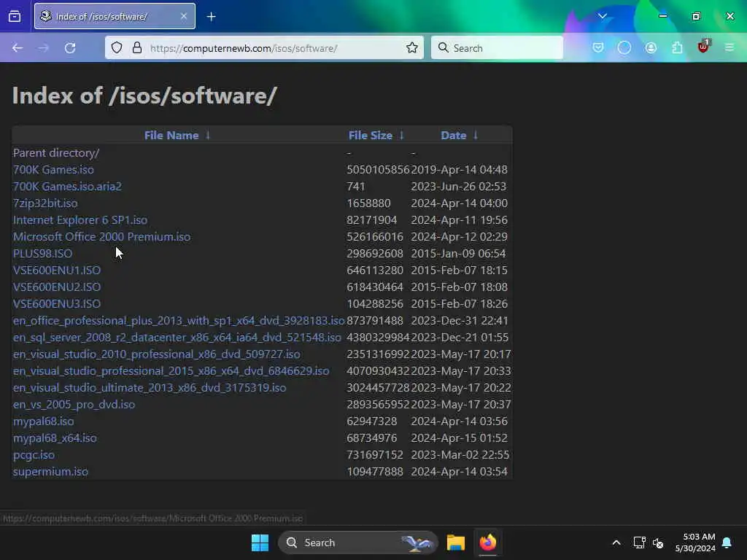This screenshot has height=560, width=747.
Task: Open en_visual_studio_2010_professional iso link
Action: pyautogui.click(x=157, y=354)
